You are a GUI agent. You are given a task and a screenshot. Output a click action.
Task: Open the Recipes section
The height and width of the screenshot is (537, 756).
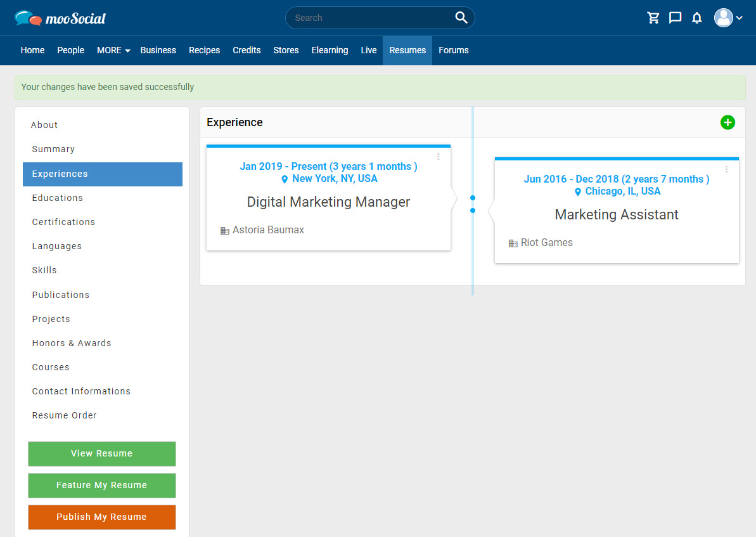tap(205, 50)
